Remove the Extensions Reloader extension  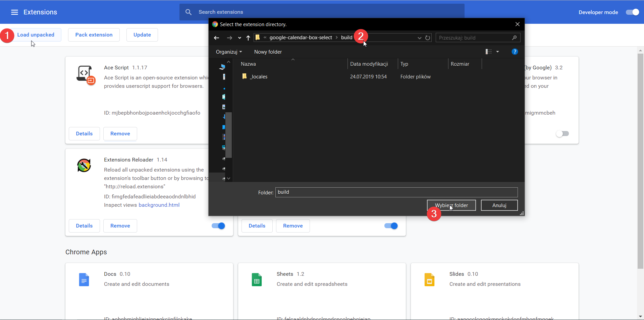click(x=120, y=226)
